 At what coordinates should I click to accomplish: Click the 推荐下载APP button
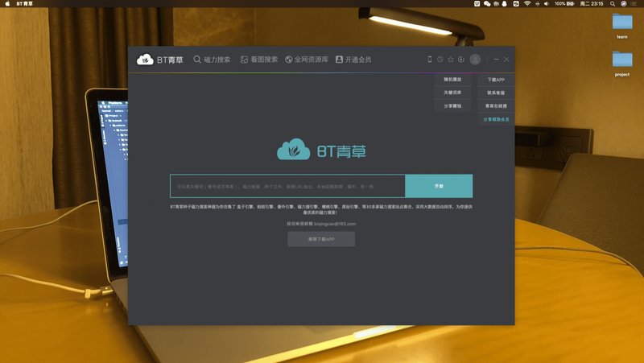tap(321, 239)
